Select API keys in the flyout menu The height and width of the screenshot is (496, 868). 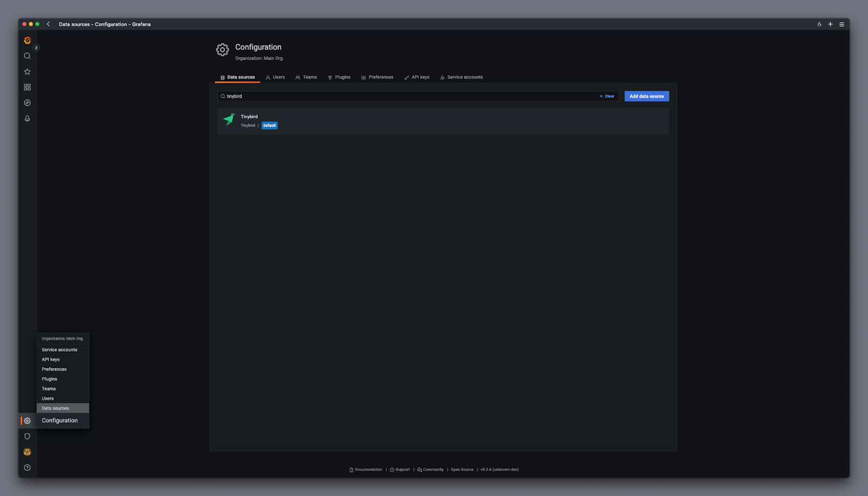pyautogui.click(x=51, y=359)
